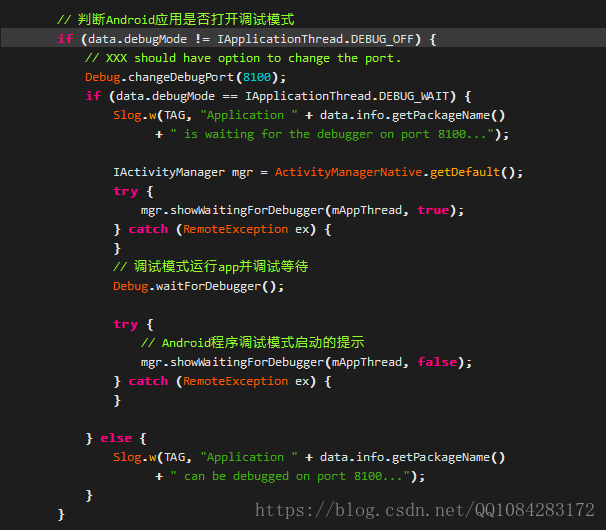Click the 'true' keyword in showWaitingForDebugger call
The height and width of the screenshot is (530, 606).
433,210
